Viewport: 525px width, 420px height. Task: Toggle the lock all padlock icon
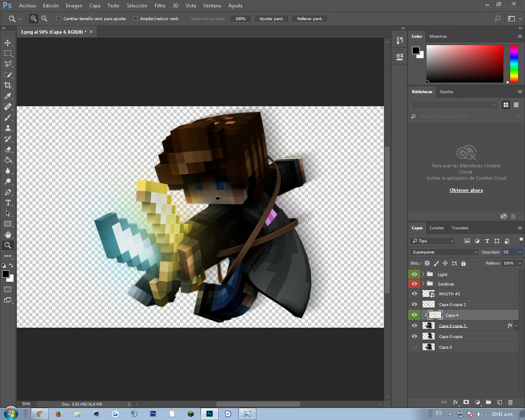pyautogui.click(x=463, y=263)
